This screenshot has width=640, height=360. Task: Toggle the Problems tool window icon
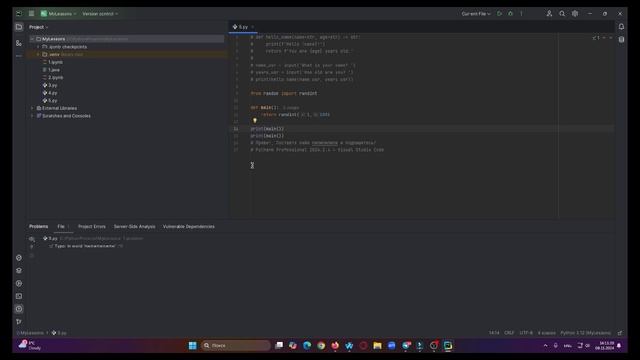click(19, 309)
